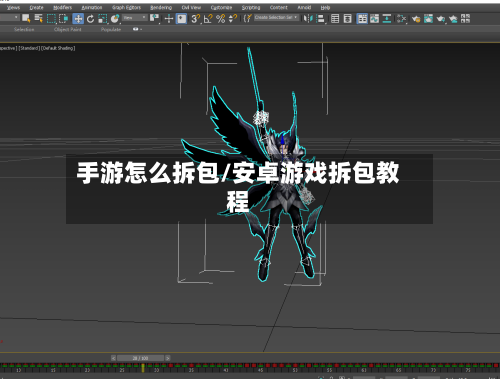500x379 pixels.
Task: Click the four-square grid icon ending the toolbar
Action: 465,18
